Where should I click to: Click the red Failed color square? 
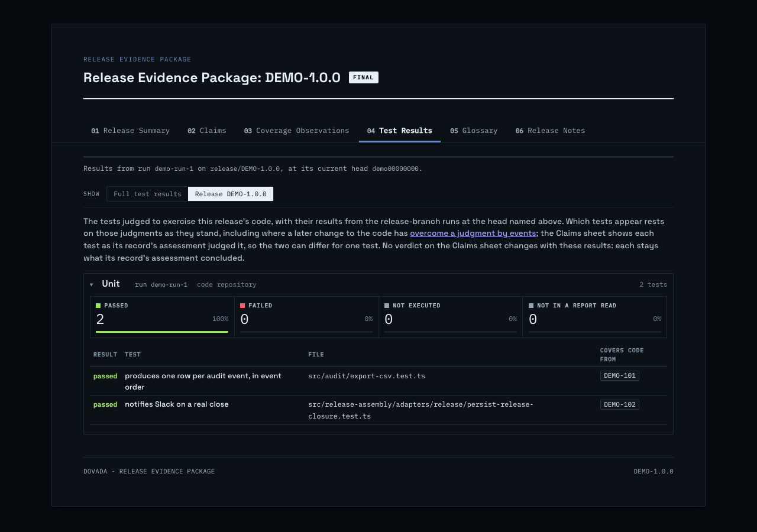[242, 306]
